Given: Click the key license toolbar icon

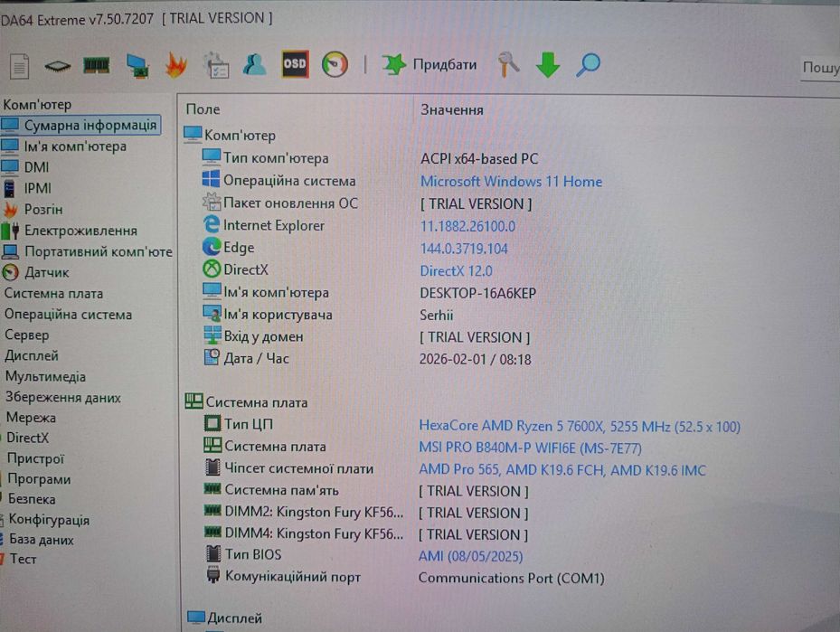Looking at the screenshot, I should [x=508, y=64].
